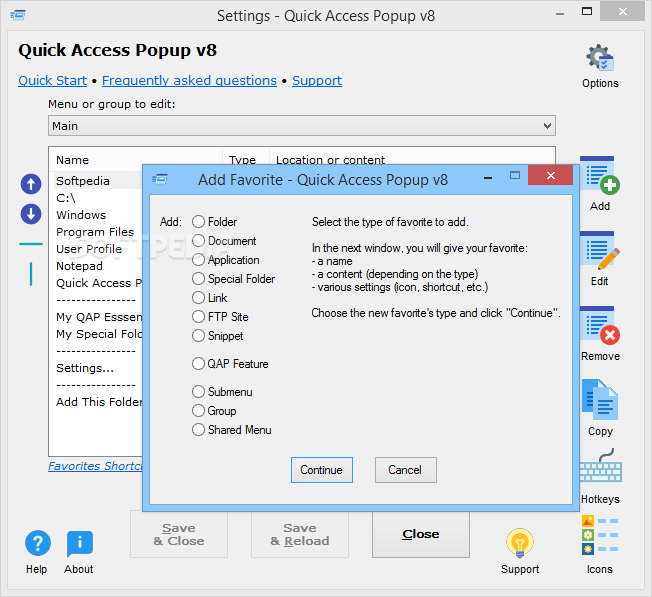Select the Notepad favorite row
Screen dimensions: 652x597
pos(96,266)
